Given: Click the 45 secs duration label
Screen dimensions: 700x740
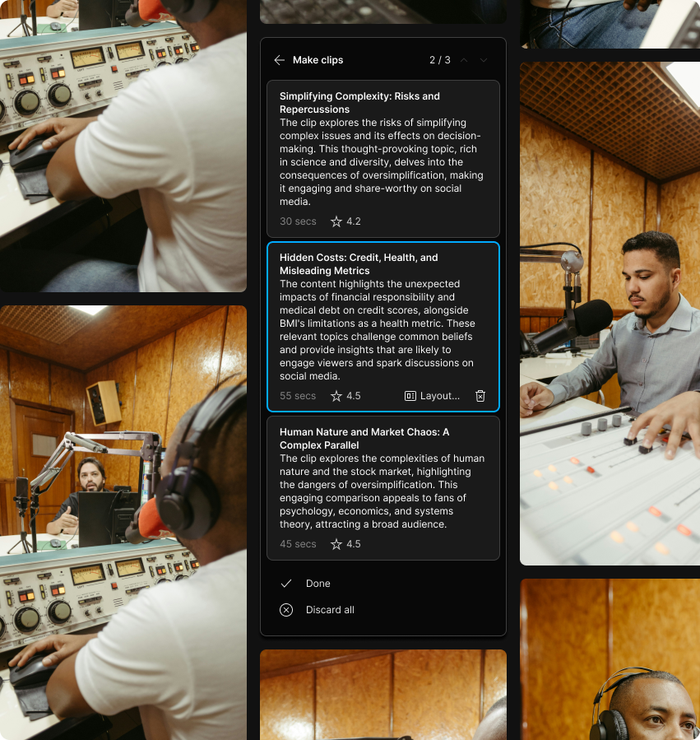Looking at the screenshot, I should click(x=298, y=544).
